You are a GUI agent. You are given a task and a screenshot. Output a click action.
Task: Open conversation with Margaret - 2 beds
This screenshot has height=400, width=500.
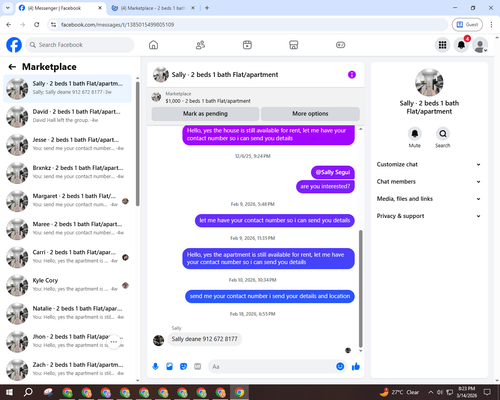pyautogui.click(x=67, y=201)
